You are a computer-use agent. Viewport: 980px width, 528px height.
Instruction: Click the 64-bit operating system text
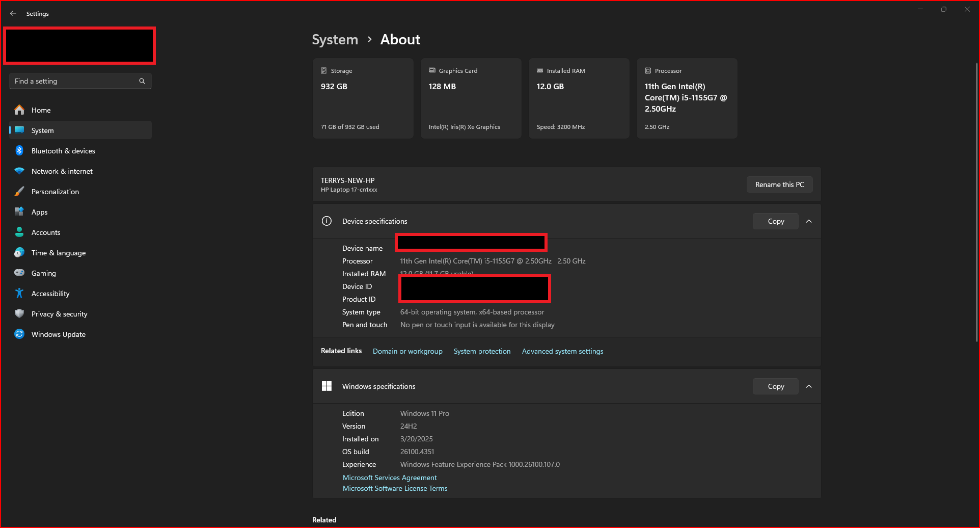pyautogui.click(x=472, y=312)
